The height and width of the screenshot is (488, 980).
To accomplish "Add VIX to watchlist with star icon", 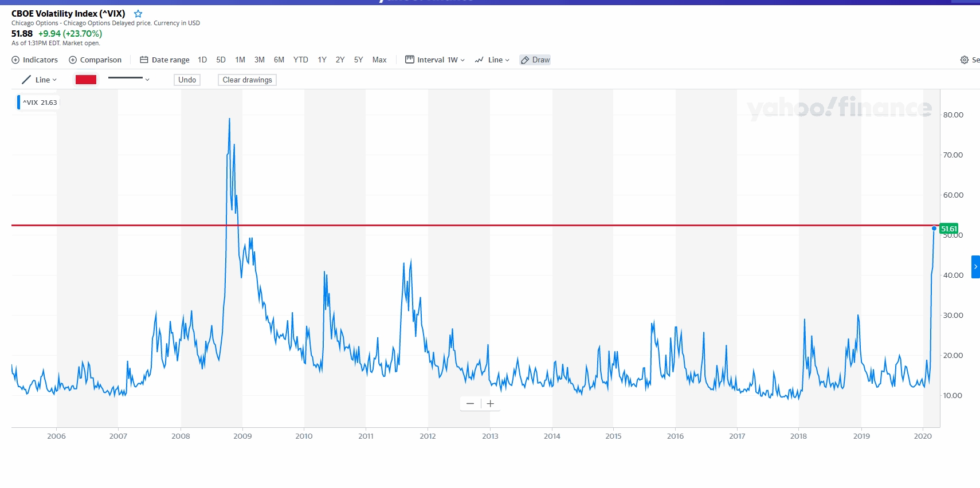I will point(138,14).
